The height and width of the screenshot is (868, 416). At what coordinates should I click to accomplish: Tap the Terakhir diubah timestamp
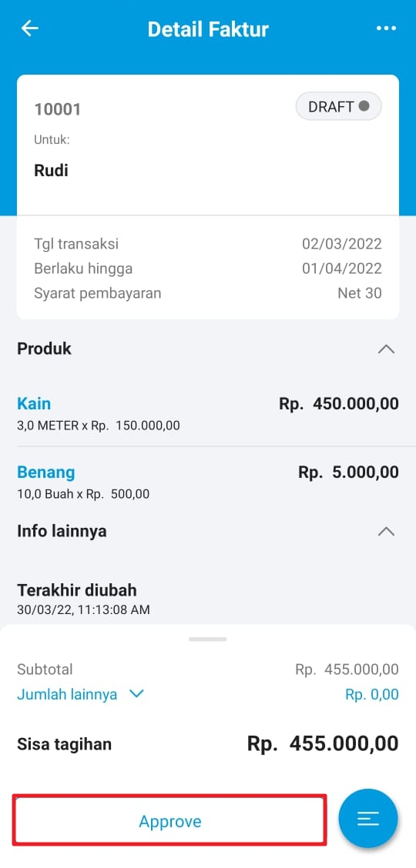(83, 610)
